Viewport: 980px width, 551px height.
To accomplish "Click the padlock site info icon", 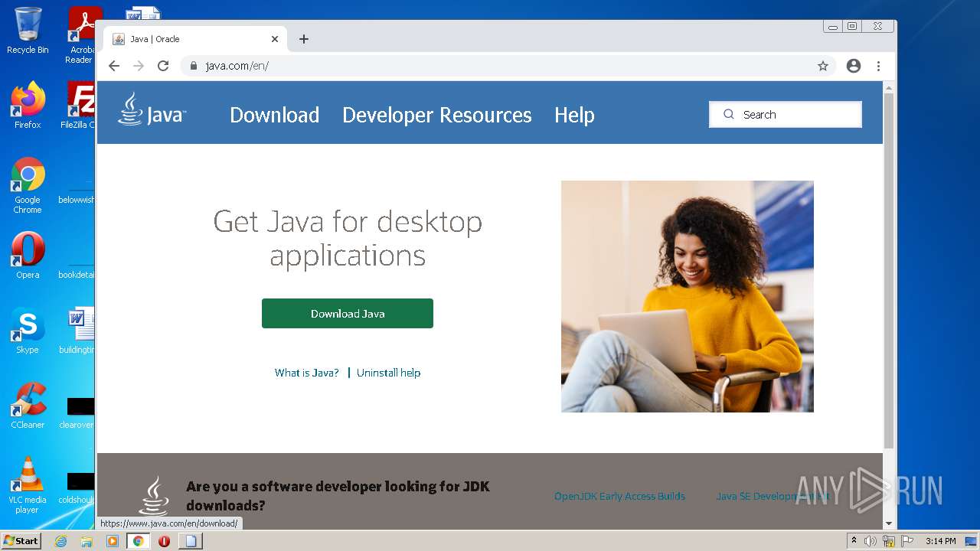I will click(194, 66).
